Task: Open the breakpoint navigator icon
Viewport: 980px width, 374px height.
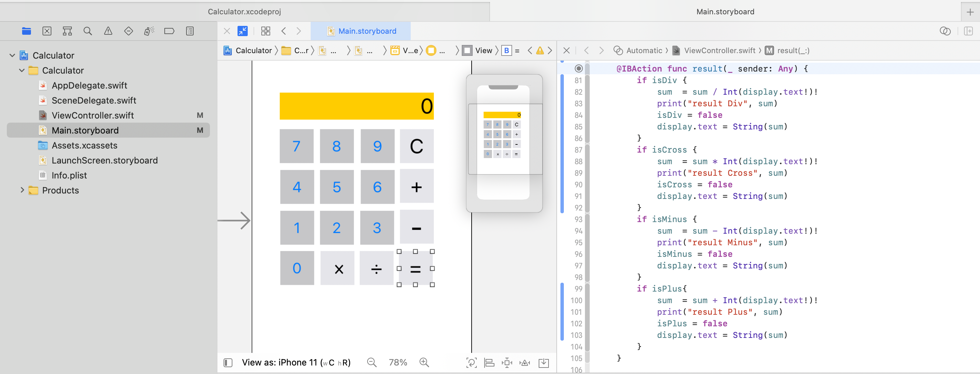Action: [169, 31]
